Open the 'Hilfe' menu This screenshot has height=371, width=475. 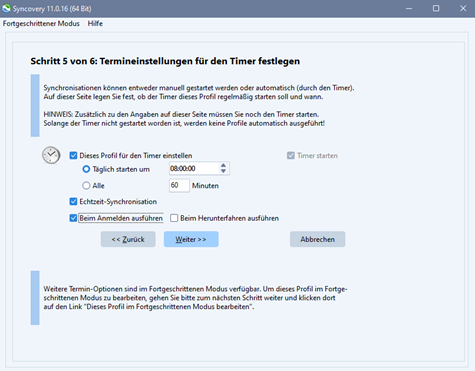(x=95, y=24)
